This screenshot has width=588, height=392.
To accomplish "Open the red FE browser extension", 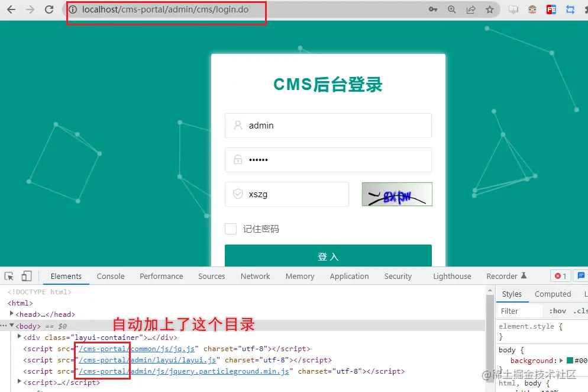I will [x=551, y=9].
